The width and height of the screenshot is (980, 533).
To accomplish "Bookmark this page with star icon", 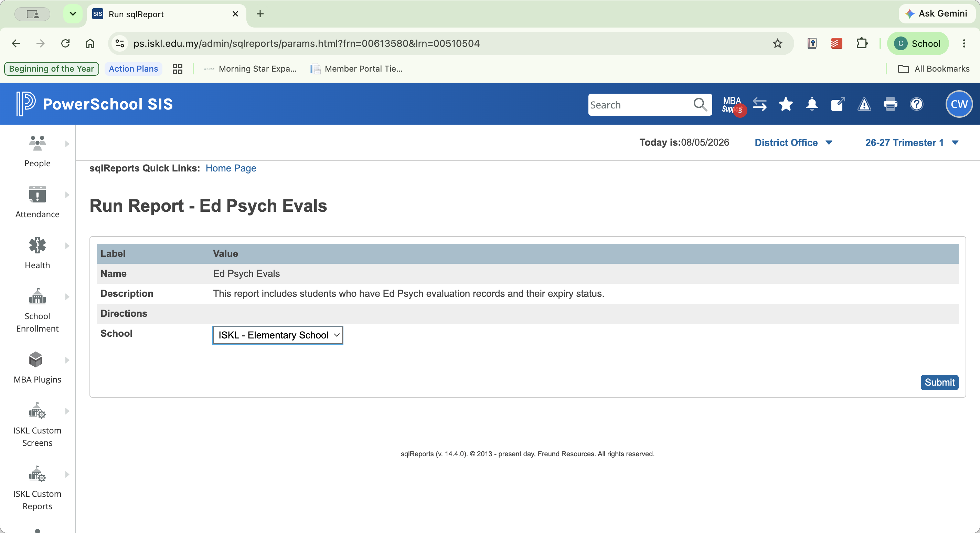I will [777, 43].
